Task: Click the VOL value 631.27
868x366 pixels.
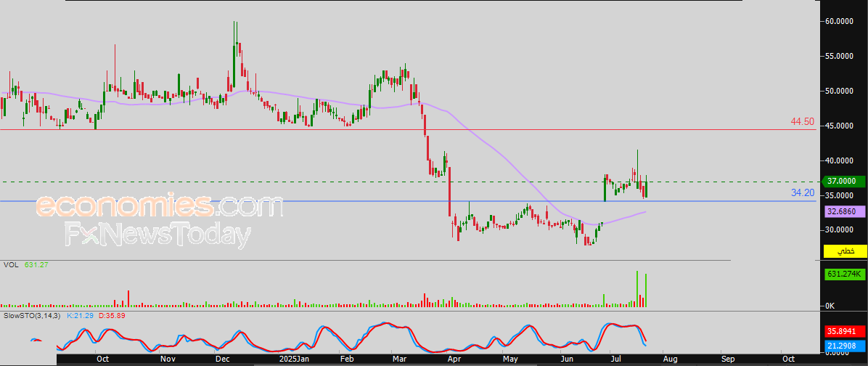Action: point(36,265)
